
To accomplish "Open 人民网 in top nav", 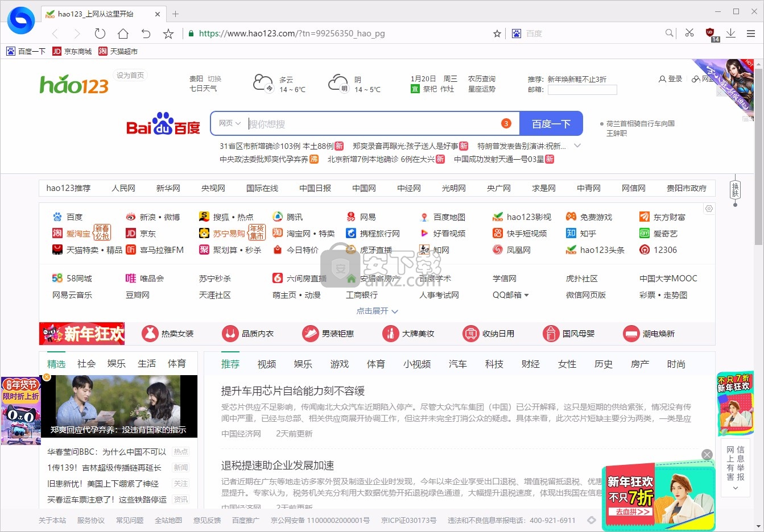I will (123, 188).
